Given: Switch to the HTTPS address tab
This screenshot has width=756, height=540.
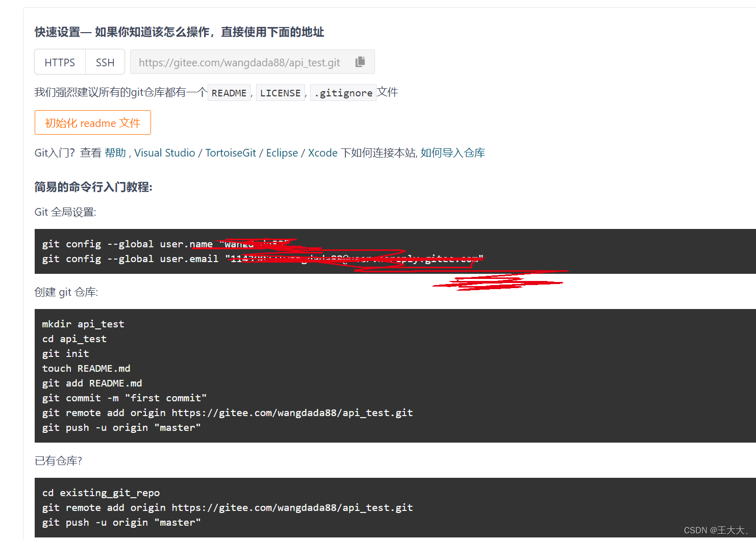Looking at the screenshot, I should coord(60,62).
